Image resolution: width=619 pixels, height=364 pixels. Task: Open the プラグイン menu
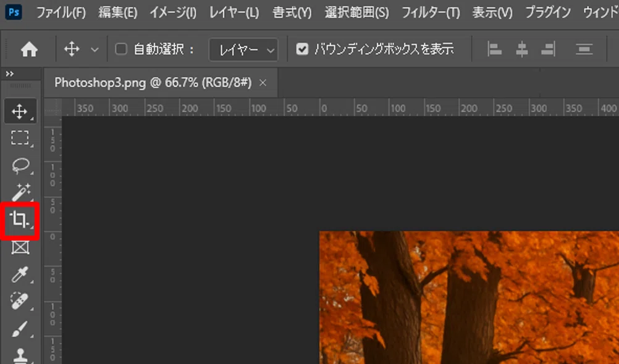click(547, 12)
